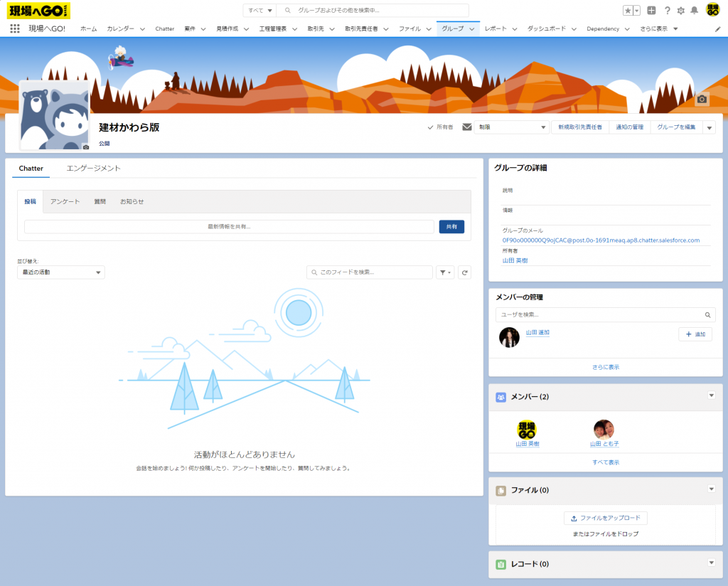Open the Setup gear icon
The height and width of the screenshot is (586, 728).
682,10
